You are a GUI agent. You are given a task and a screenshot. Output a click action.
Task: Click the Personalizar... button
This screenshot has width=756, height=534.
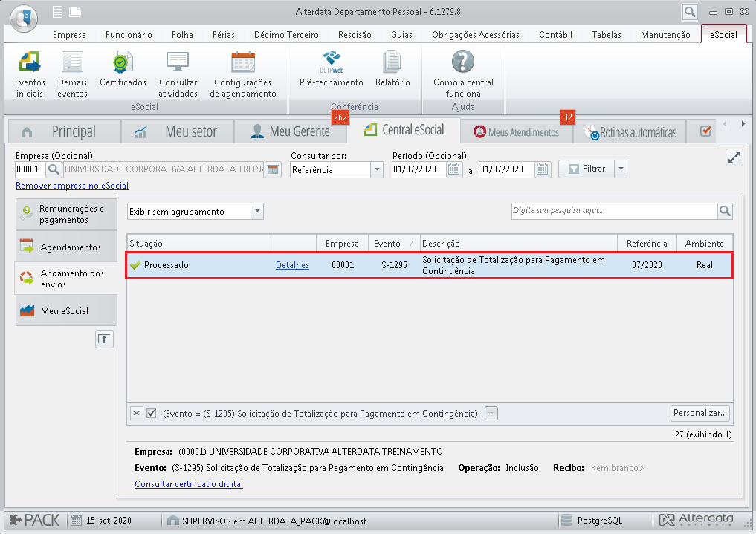pyautogui.click(x=700, y=413)
